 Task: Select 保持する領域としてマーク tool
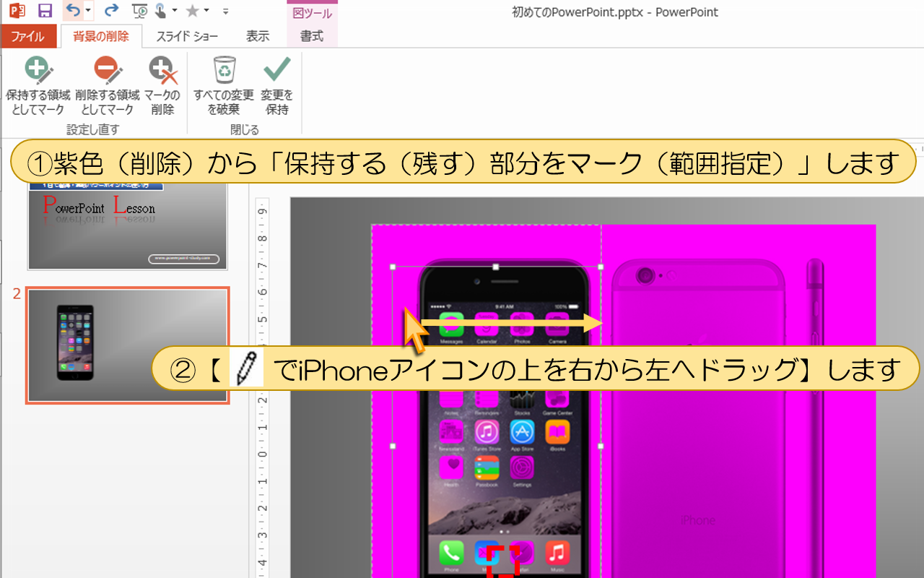coord(38,86)
